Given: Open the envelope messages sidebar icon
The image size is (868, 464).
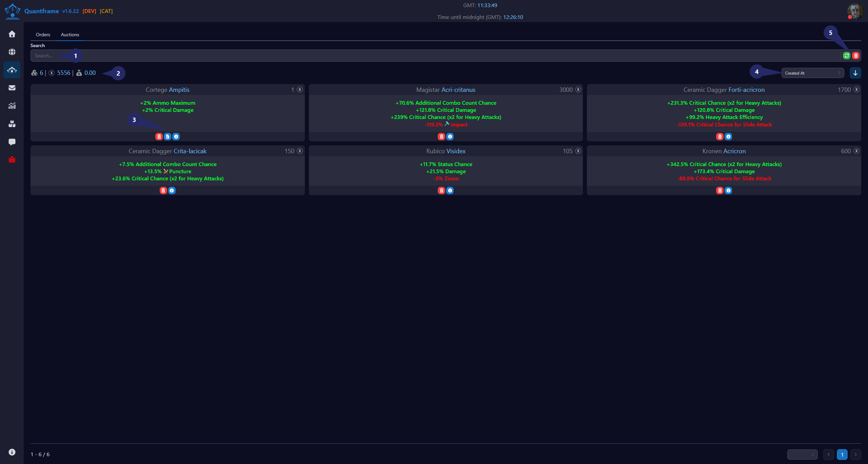Looking at the screenshot, I should pos(12,88).
